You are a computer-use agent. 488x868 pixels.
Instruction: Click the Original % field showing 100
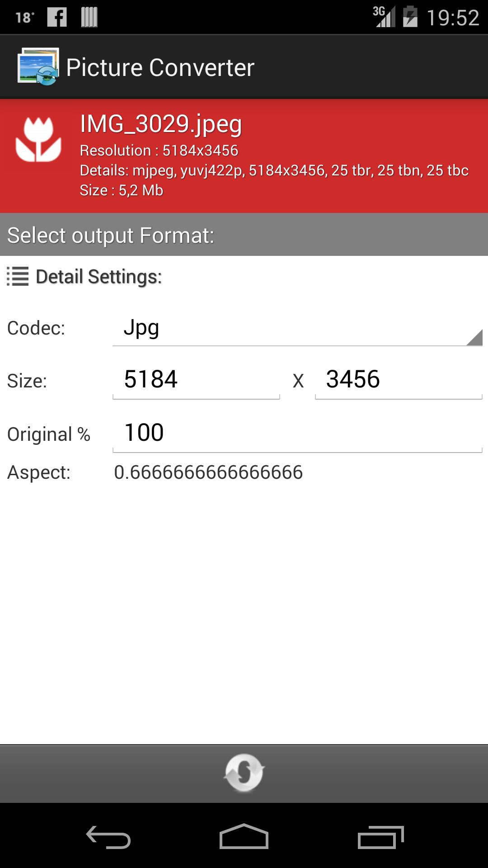pyautogui.click(x=297, y=433)
